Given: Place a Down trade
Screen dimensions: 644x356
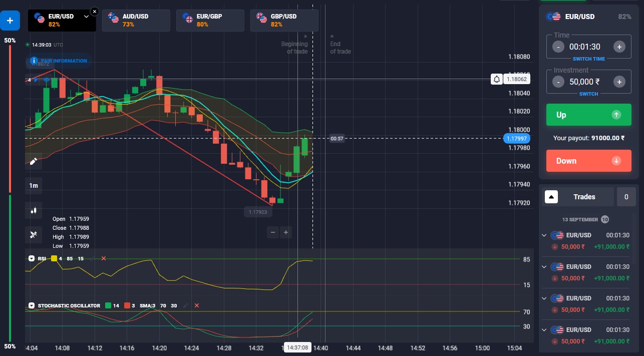Looking at the screenshot, I should click(589, 161).
